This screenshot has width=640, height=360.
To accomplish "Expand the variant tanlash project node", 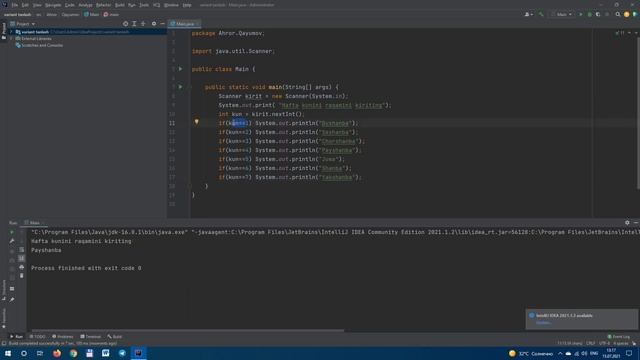I will (11, 32).
